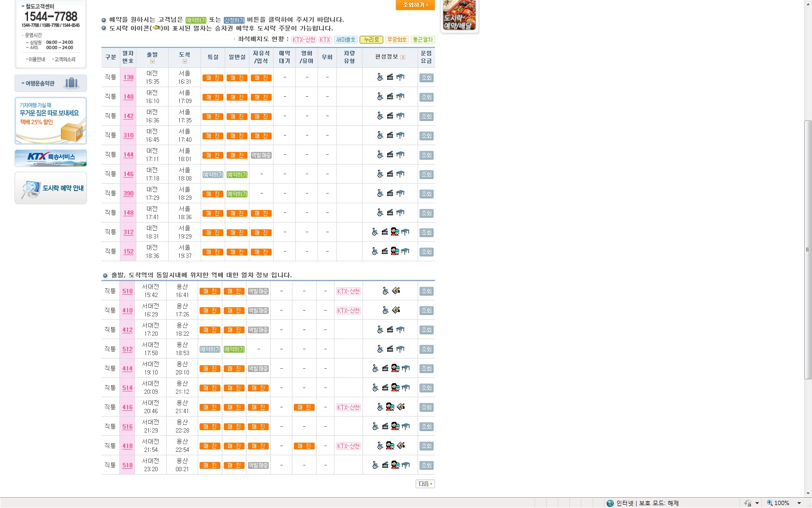Image resolution: width=812 pixels, height=508 pixels.
Task: Select the KTX-산천 seat layout tag
Action: [x=304, y=40]
